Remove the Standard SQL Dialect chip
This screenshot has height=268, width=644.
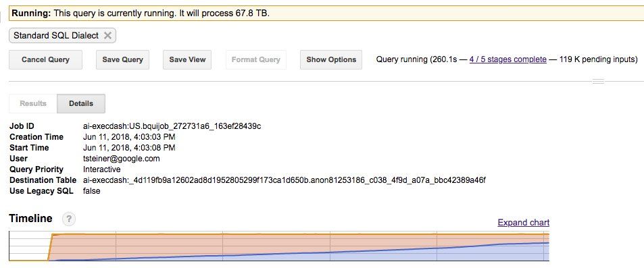click(x=107, y=36)
